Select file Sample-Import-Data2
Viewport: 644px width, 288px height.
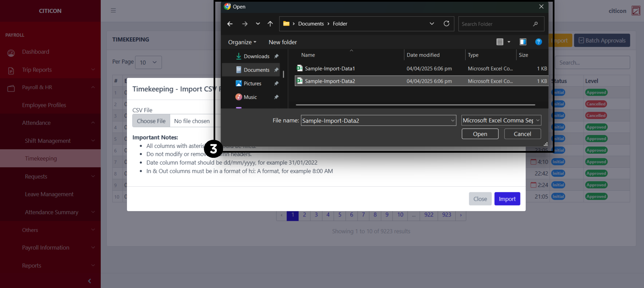tap(421, 81)
